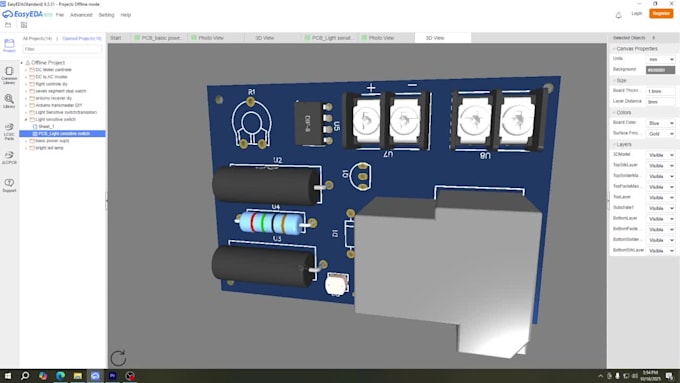The width and height of the screenshot is (680, 383).
Task: Open the File menu
Action: (60, 15)
